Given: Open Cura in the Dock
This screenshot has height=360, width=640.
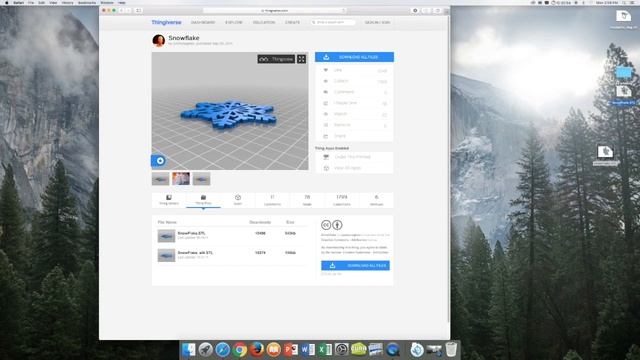Looking at the screenshot, I should pos(359,350).
